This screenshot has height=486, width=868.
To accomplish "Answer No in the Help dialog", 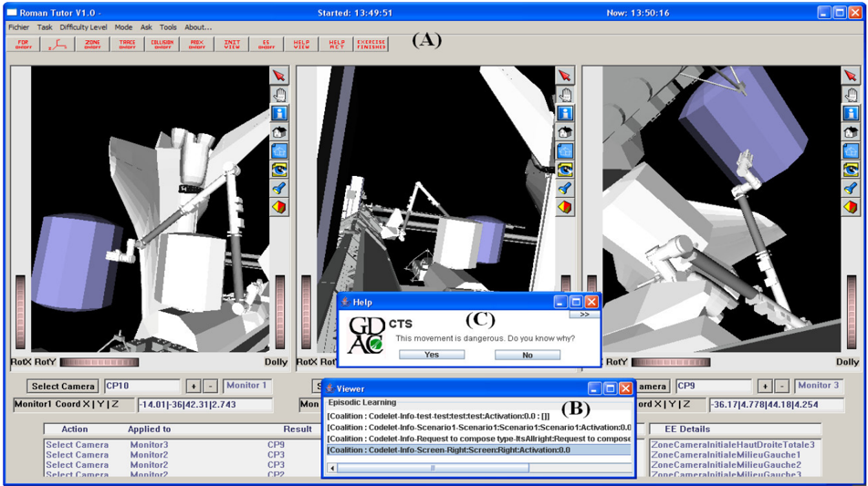I will (x=528, y=355).
